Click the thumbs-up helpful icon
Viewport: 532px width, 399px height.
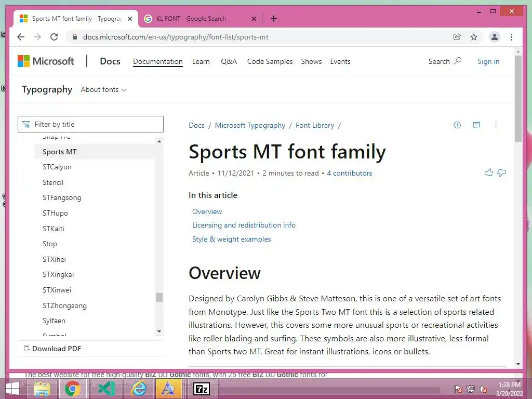pos(488,172)
